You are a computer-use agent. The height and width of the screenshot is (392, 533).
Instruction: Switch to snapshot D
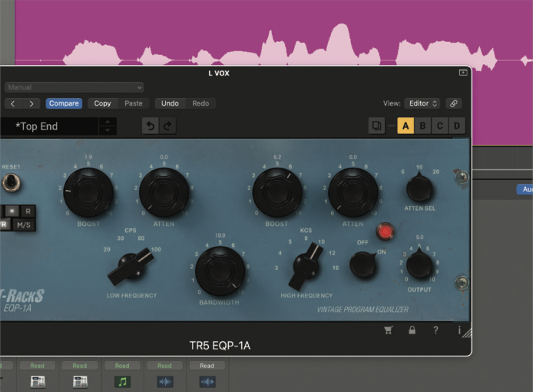coord(457,126)
